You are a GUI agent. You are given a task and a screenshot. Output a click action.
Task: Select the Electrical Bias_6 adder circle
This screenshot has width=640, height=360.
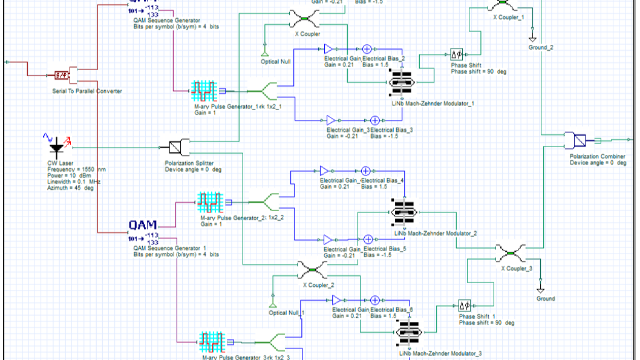click(375, 300)
